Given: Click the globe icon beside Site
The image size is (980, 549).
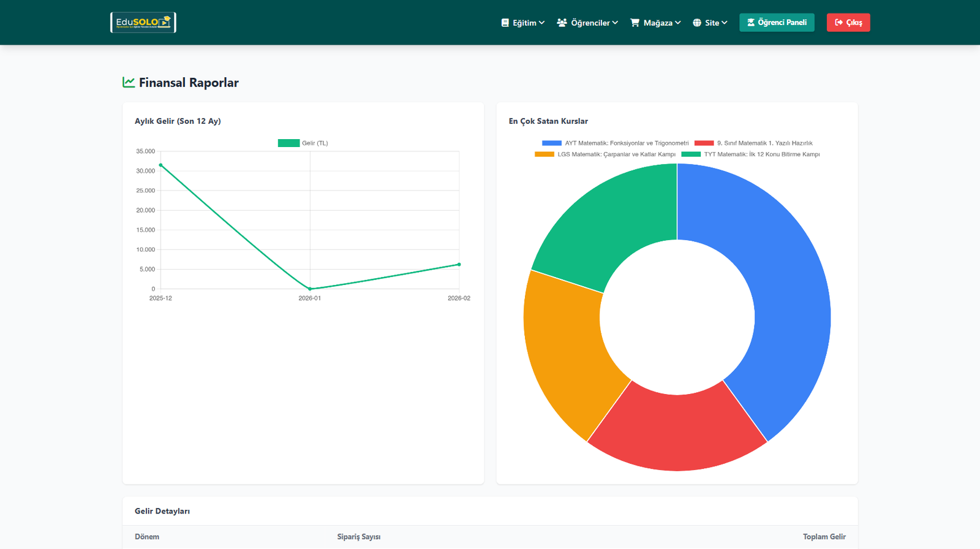Looking at the screenshot, I should (x=697, y=23).
